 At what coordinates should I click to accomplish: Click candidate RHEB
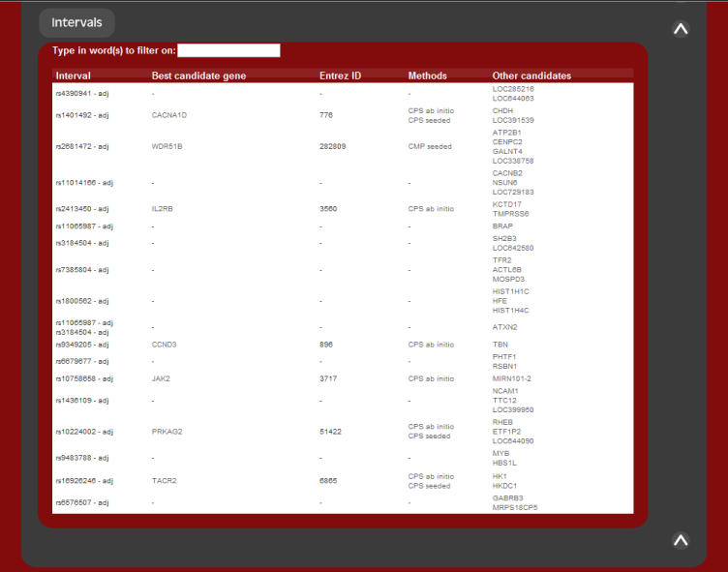[502, 422]
